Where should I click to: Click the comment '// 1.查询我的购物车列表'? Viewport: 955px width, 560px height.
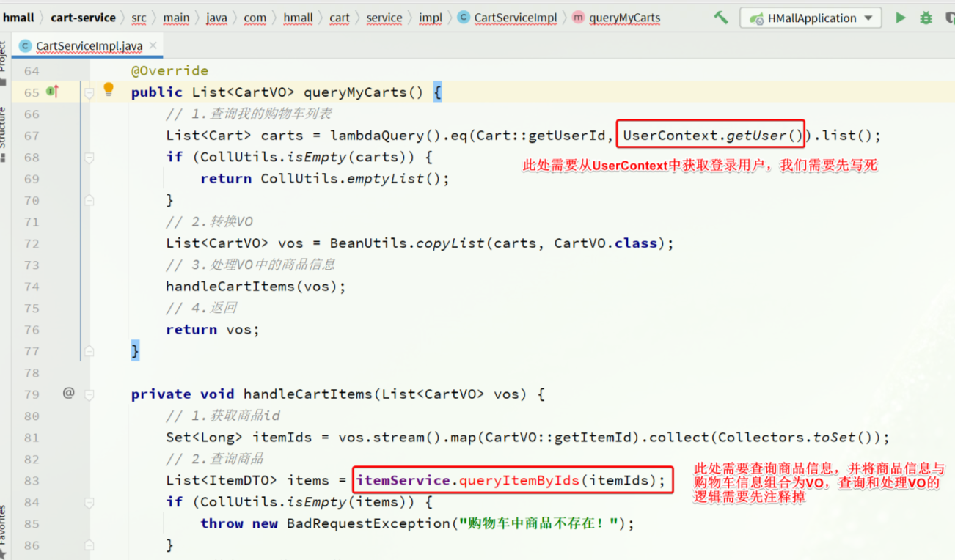coord(249,114)
